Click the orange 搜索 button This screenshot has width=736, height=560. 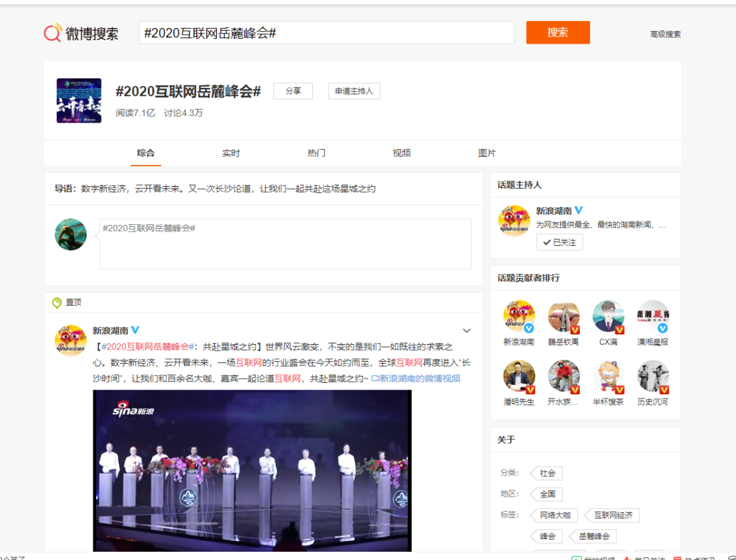pos(557,33)
